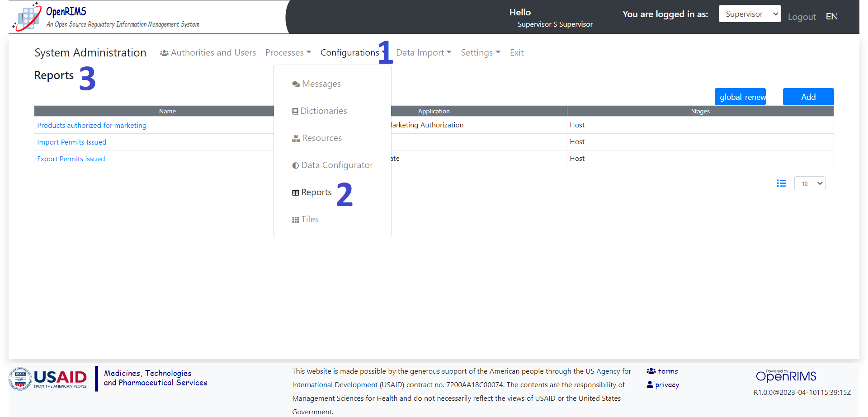Click the privacy person icon in footer
This screenshot has width=868, height=417.
tap(650, 385)
